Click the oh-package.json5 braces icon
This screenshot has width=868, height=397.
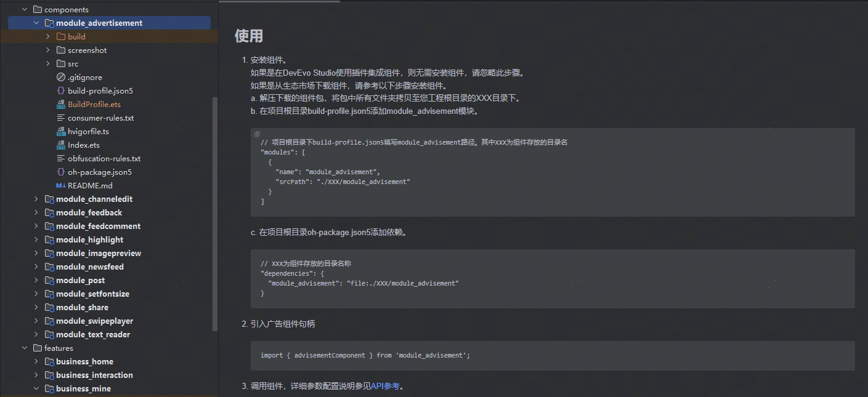coord(61,172)
